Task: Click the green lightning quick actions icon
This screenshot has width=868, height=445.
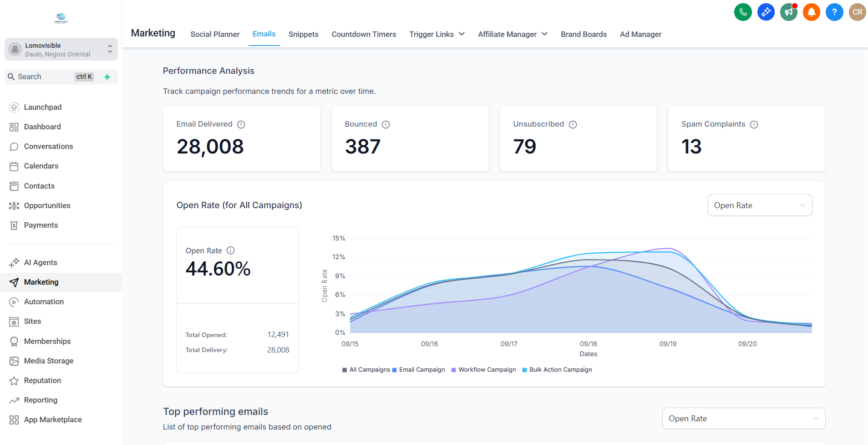Action: pos(107,77)
